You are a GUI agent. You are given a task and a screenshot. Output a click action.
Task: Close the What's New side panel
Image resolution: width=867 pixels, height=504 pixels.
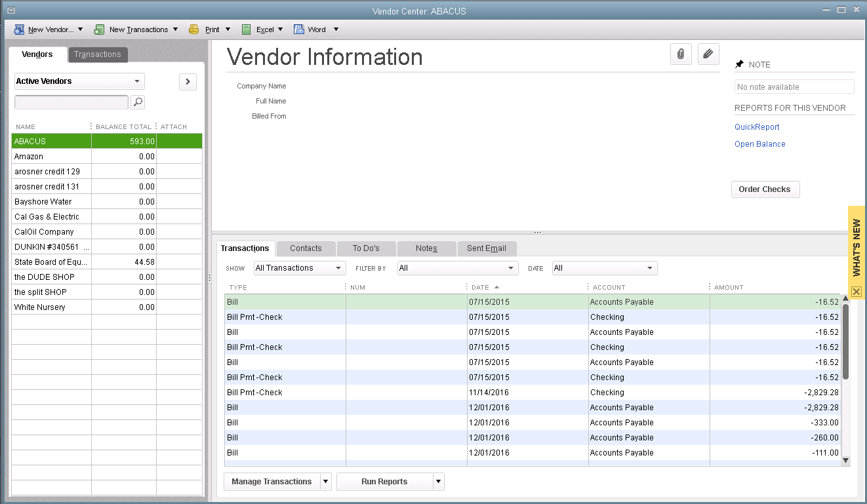pos(857,292)
